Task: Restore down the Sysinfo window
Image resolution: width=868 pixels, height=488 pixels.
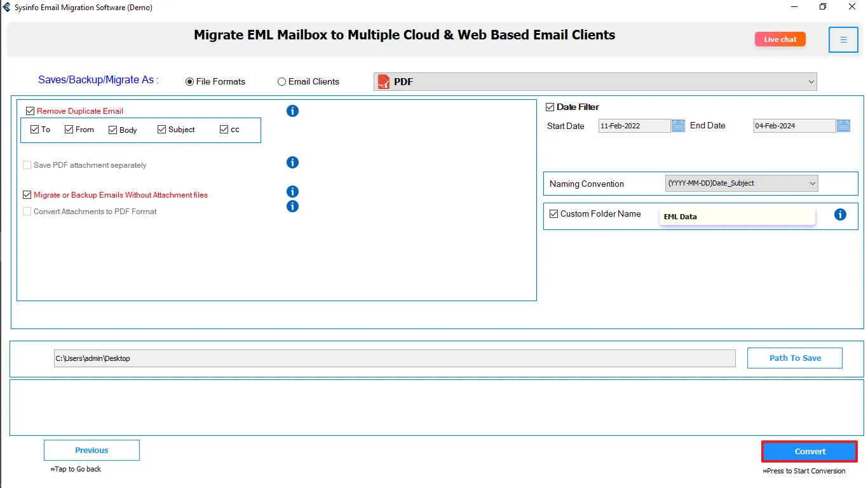Action: point(823,7)
